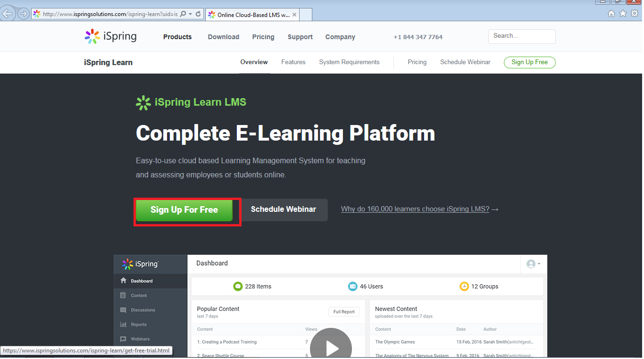This screenshot has height=359, width=644.
Task: Refresh the page with the reload icon
Action: coord(198,14)
